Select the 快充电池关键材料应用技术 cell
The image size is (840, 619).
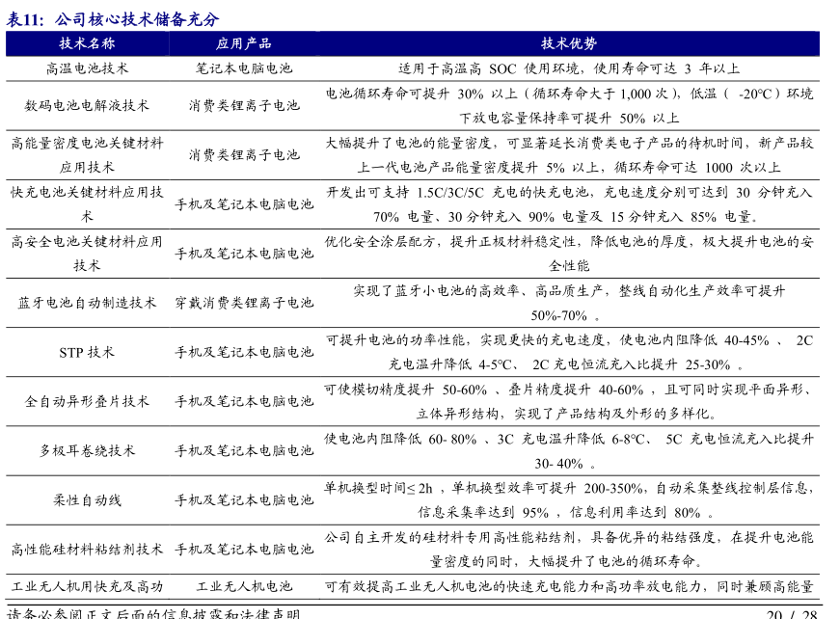tap(87, 203)
